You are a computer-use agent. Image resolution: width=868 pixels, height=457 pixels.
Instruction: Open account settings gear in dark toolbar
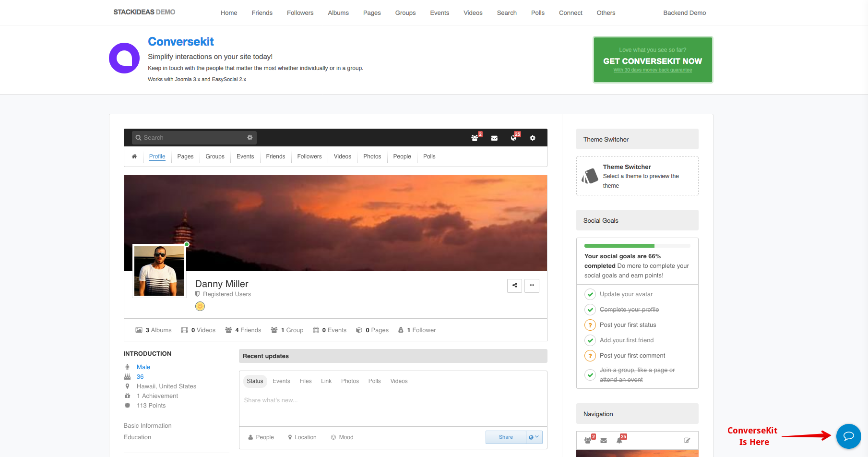point(533,138)
